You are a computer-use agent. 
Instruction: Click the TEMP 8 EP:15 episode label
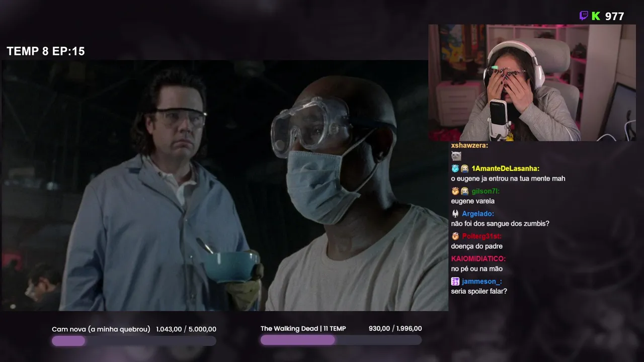click(x=46, y=51)
